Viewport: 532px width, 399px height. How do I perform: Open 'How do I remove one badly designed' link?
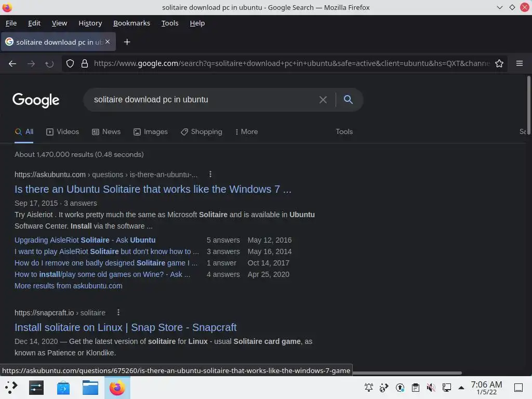click(105, 263)
